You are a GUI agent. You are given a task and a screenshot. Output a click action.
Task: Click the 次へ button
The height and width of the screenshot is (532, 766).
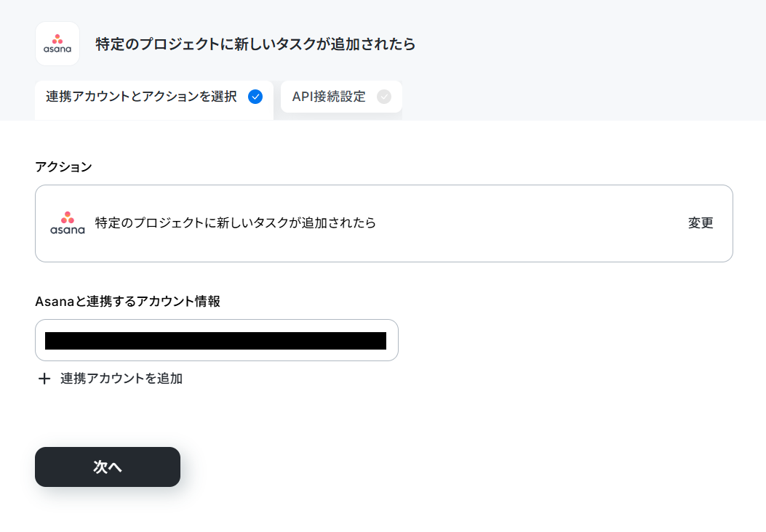click(108, 467)
